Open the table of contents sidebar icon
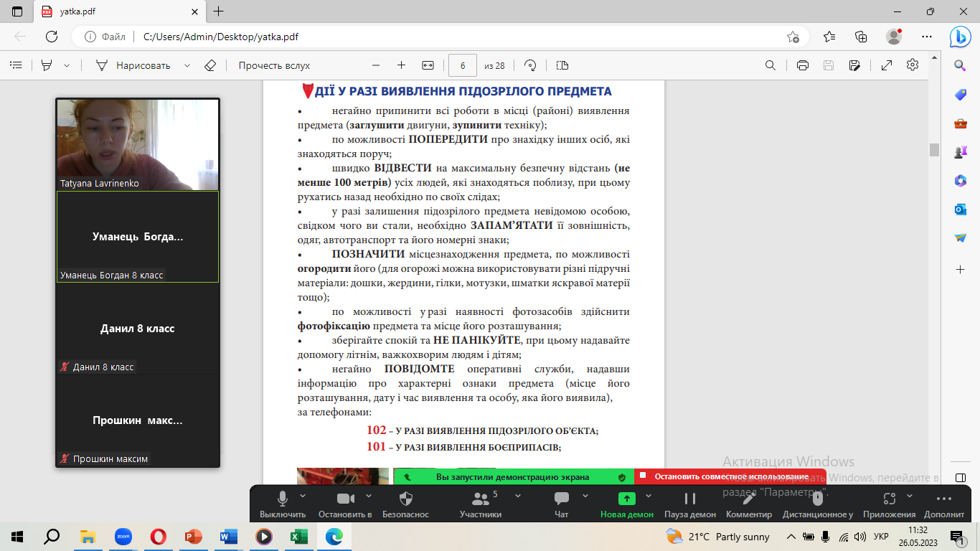 point(15,65)
